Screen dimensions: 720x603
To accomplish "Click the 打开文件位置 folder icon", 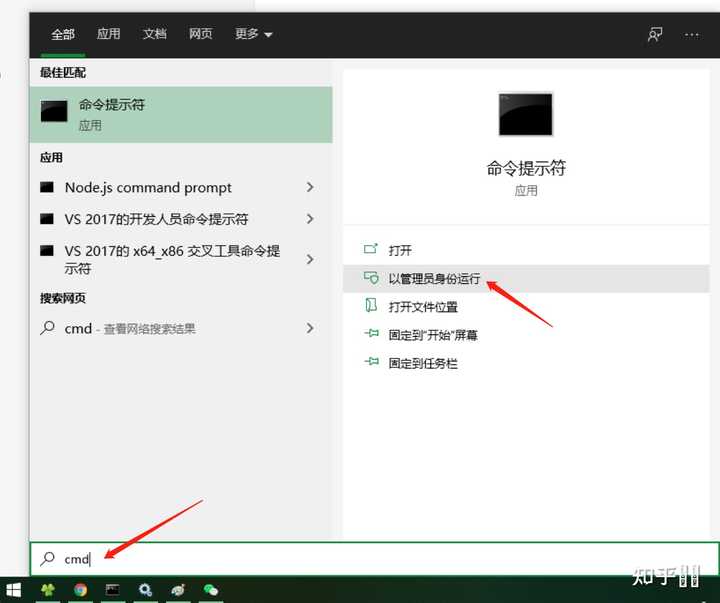I will tap(371, 305).
